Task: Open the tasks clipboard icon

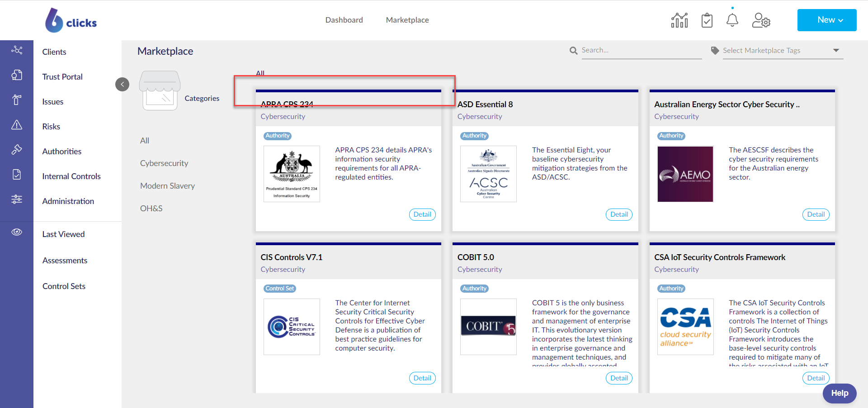Action: [x=707, y=20]
